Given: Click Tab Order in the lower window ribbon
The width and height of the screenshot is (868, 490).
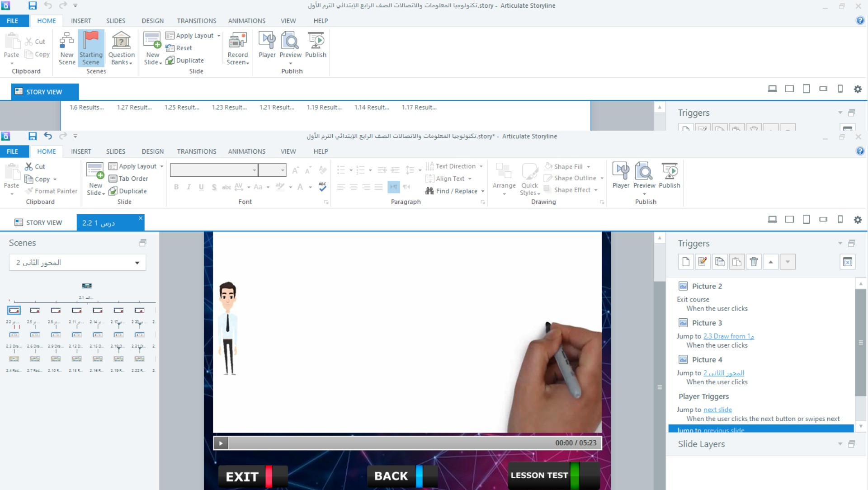Looking at the screenshot, I should click(128, 179).
